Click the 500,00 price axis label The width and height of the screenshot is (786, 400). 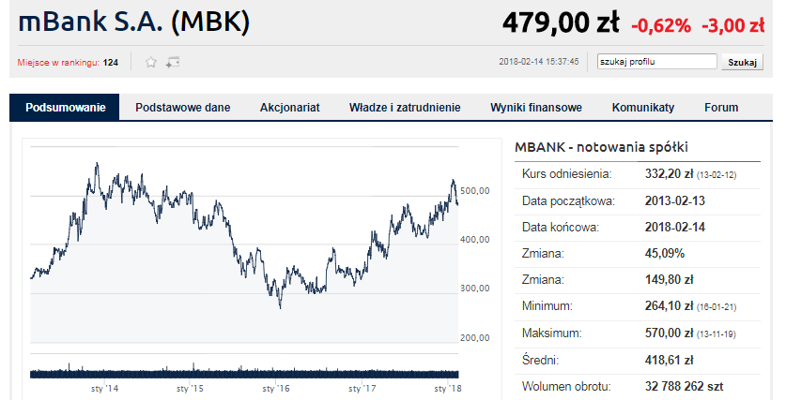coord(475,191)
